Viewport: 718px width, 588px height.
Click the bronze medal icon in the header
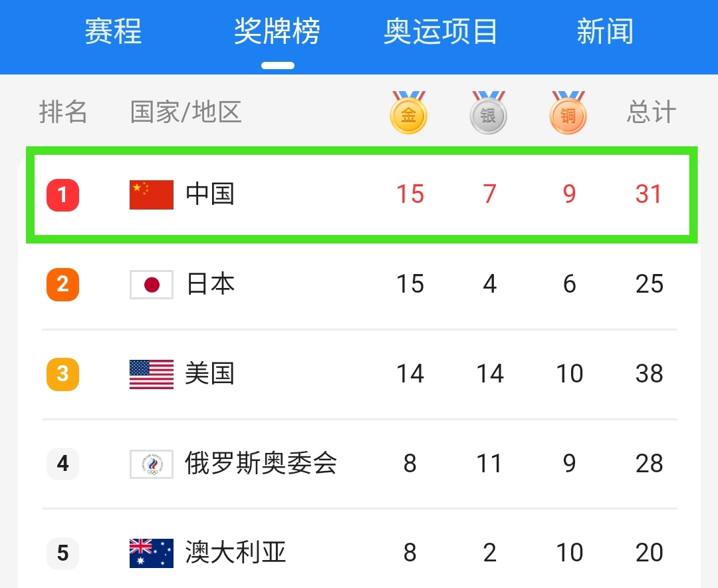[x=568, y=110]
